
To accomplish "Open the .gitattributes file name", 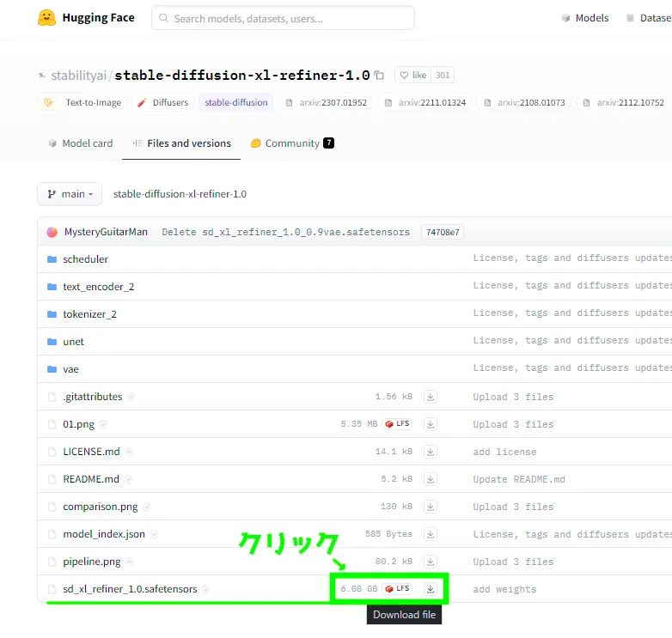I will (93, 397).
